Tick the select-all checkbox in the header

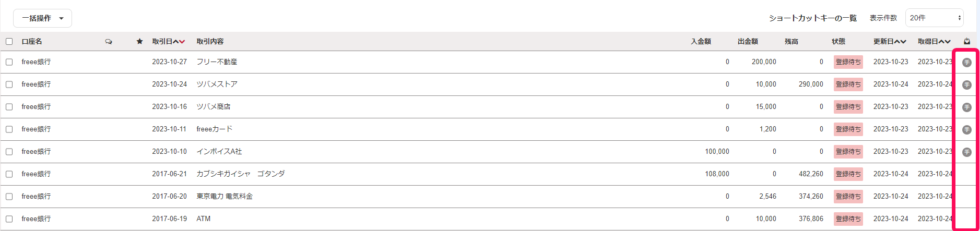9,41
